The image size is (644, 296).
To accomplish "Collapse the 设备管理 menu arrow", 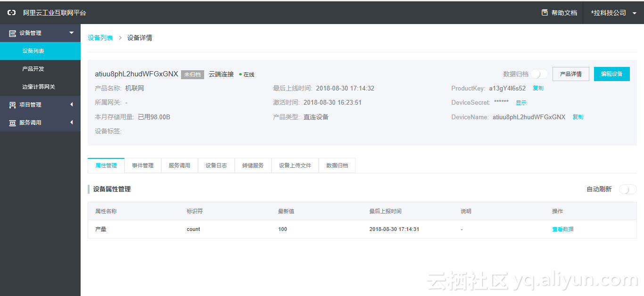I will tap(72, 33).
